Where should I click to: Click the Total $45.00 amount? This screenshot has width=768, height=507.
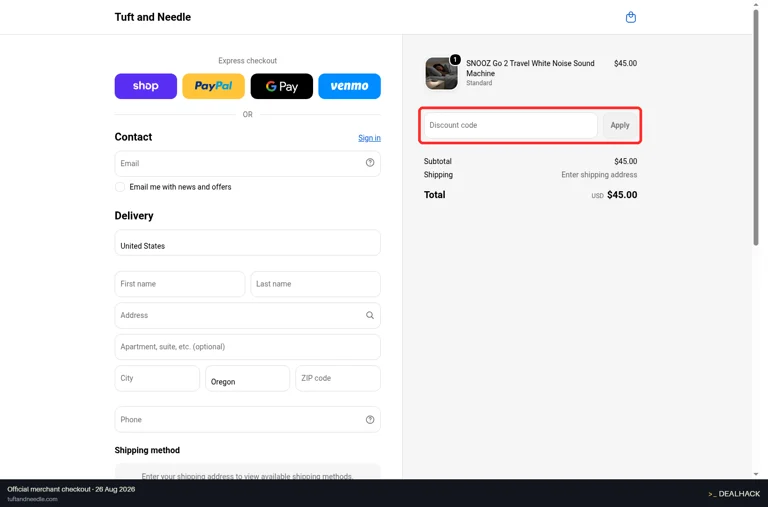coord(622,195)
